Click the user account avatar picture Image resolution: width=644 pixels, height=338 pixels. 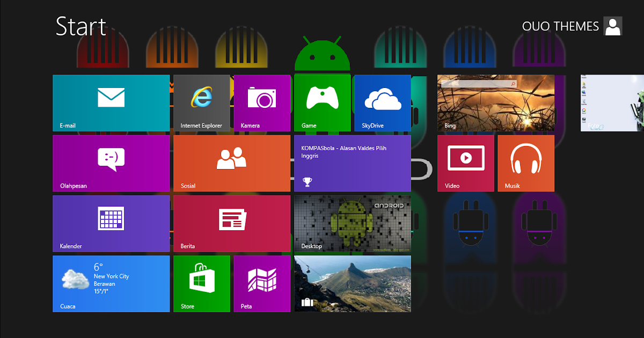[x=613, y=26]
